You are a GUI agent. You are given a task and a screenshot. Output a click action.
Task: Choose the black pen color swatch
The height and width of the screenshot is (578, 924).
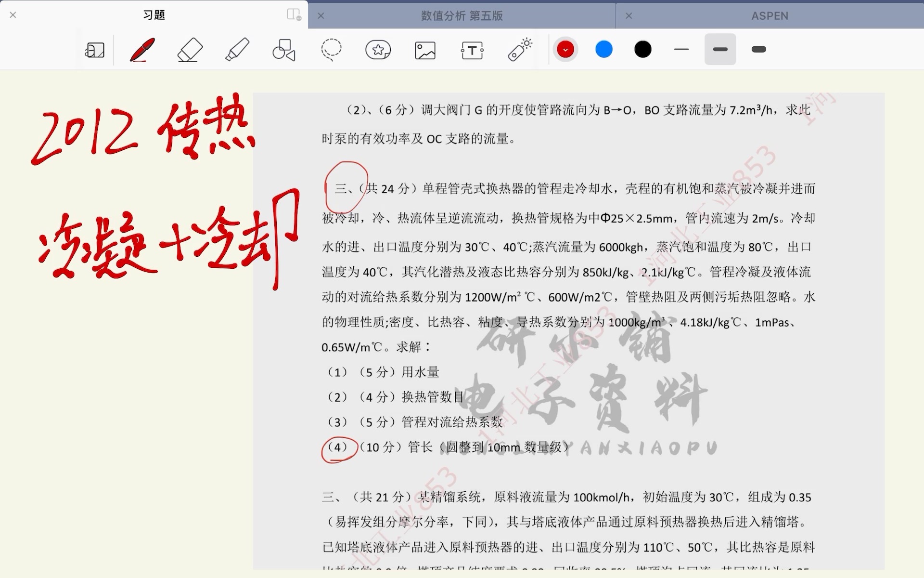(x=643, y=49)
